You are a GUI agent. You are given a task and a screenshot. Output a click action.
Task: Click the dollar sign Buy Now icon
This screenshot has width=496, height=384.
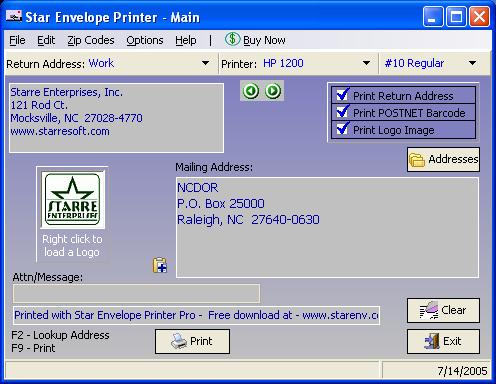[232, 39]
